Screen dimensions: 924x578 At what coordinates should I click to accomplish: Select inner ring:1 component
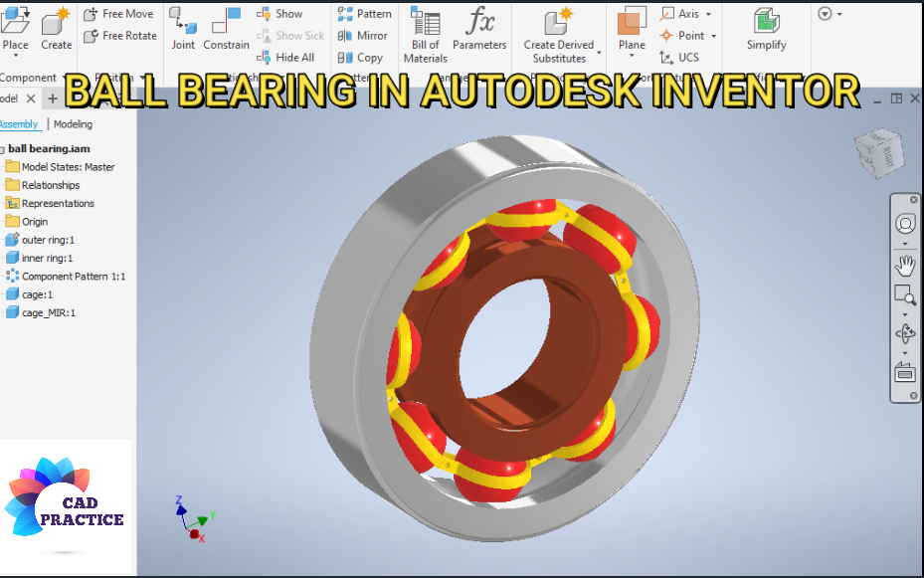coord(40,258)
